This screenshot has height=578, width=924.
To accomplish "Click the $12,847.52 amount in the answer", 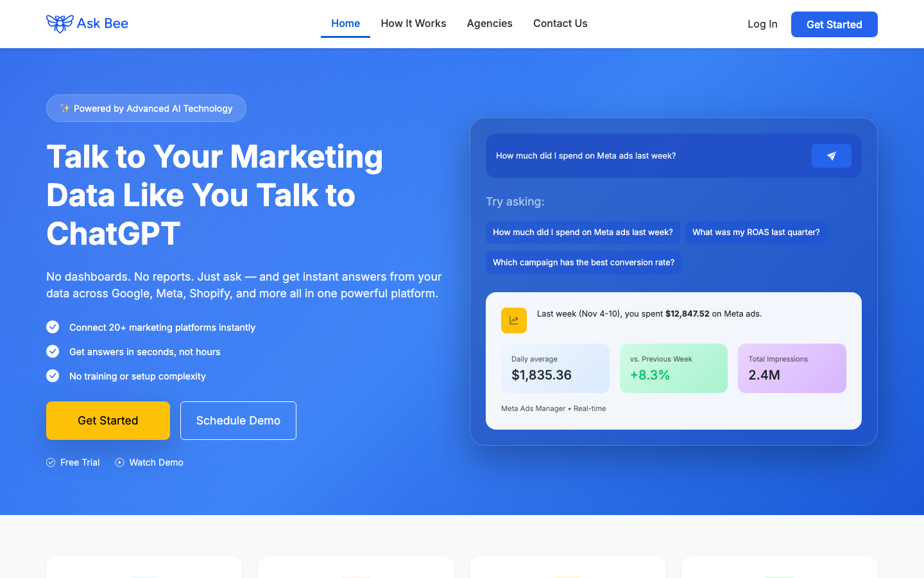I will (687, 314).
